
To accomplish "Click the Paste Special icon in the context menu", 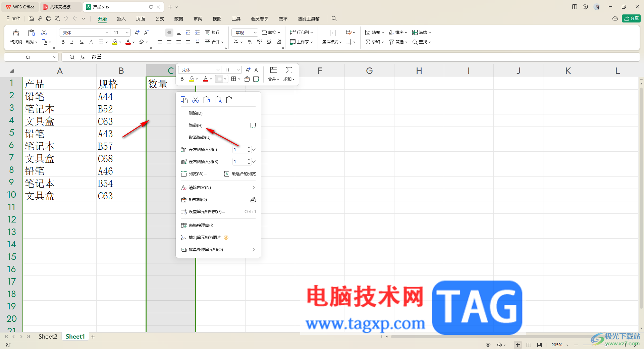I will (x=230, y=100).
